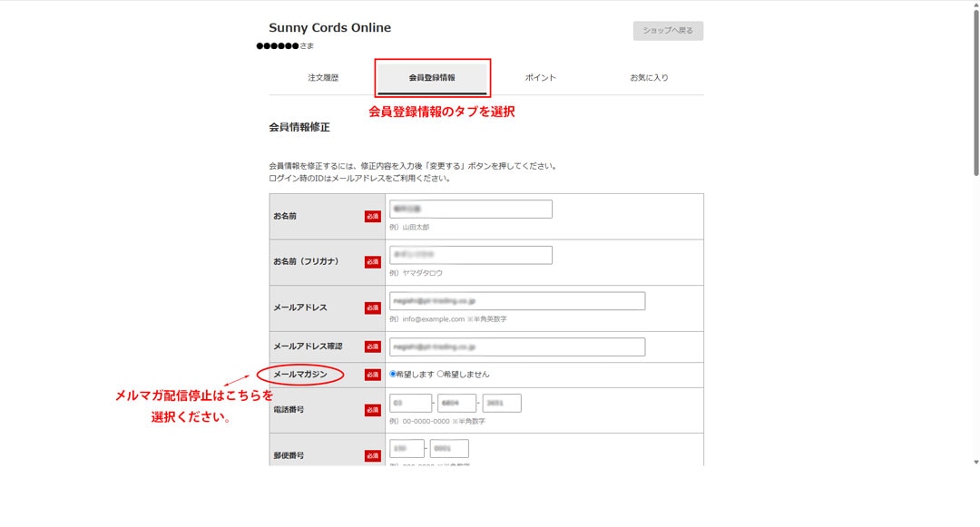Select the 会員登録情報 tab
Image resolution: width=980 pixels, height=527 pixels.
click(x=432, y=78)
